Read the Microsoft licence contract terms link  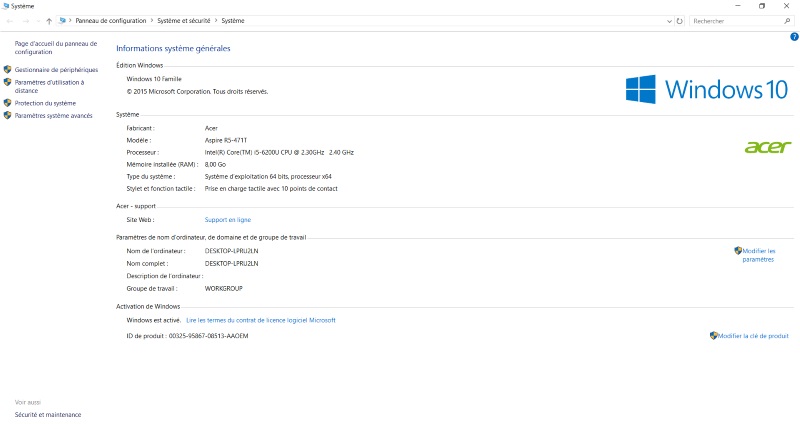click(261, 320)
